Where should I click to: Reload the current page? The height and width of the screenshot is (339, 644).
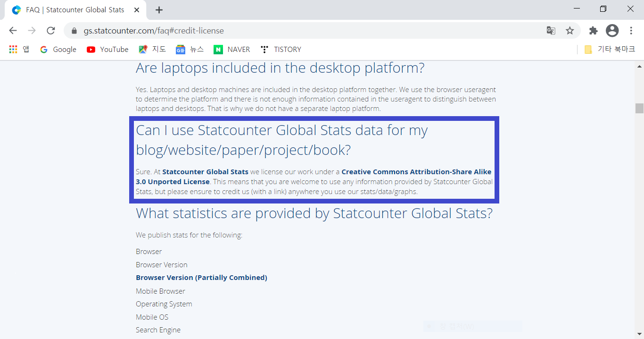click(x=51, y=31)
